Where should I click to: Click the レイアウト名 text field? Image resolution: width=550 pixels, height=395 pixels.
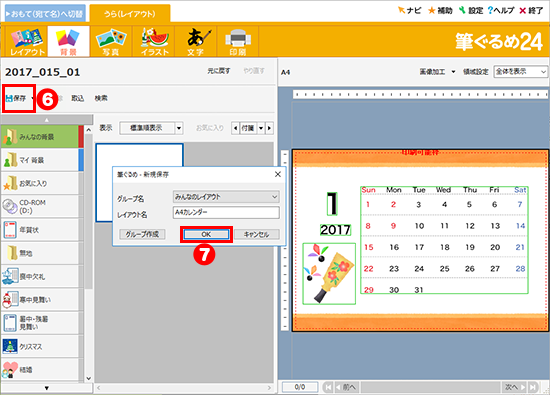tap(226, 212)
